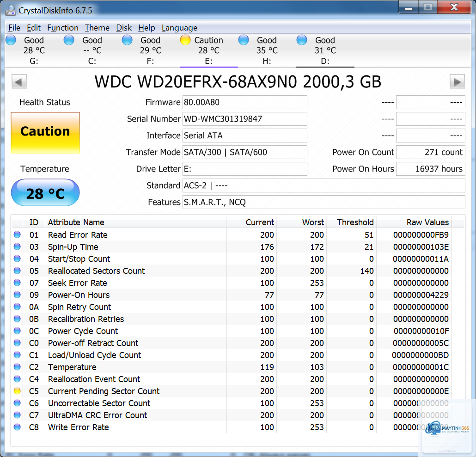This screenshot has width=476, height=457.
Task: Click raw value 00000000000E of Pending Sector
Action: point(421,391)
